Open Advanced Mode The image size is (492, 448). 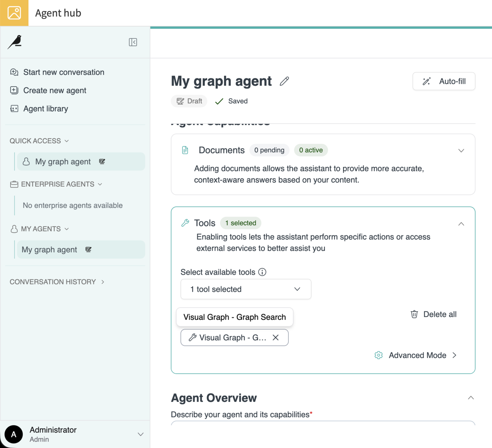tap(415, 355)
